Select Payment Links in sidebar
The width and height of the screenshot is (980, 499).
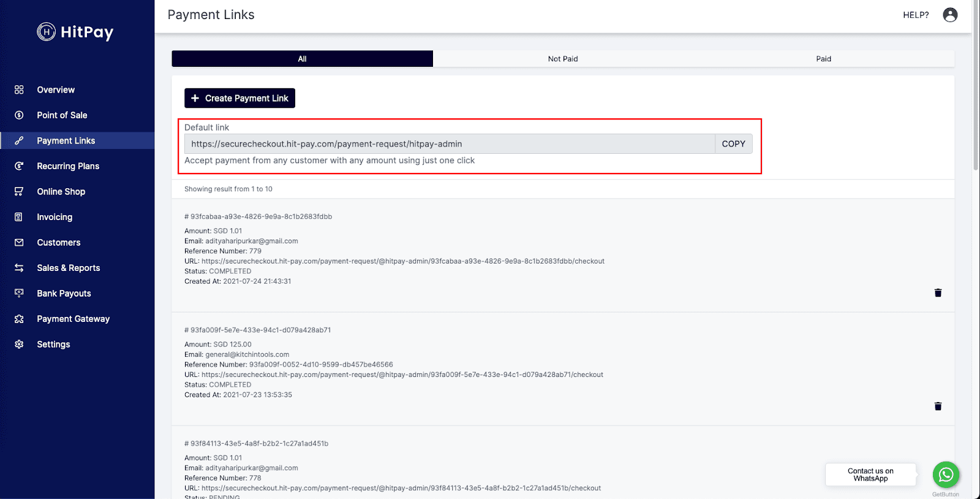pos(66,140)
